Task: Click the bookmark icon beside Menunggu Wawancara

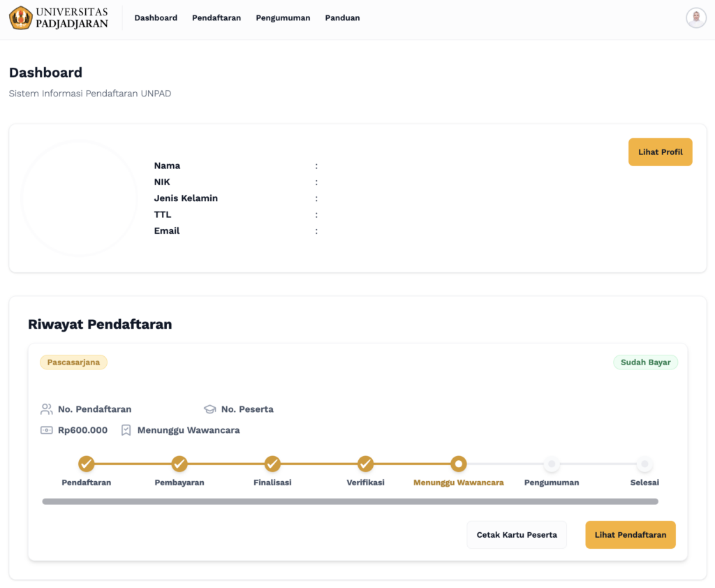Action: (x=126, y=430)
